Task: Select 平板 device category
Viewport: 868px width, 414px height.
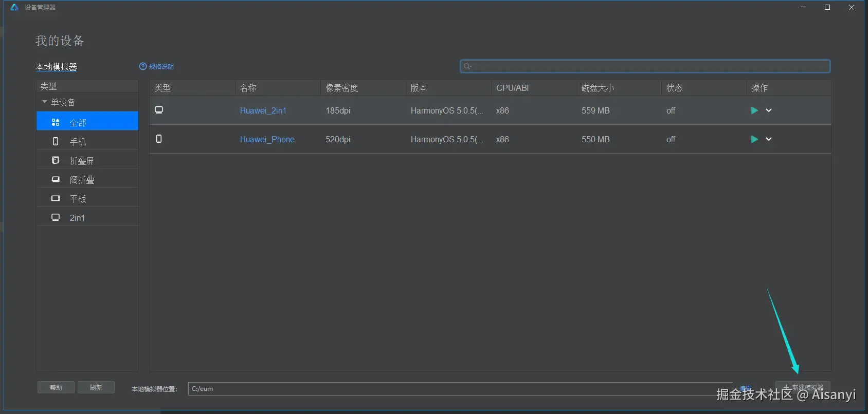Action: pos(87,198)
